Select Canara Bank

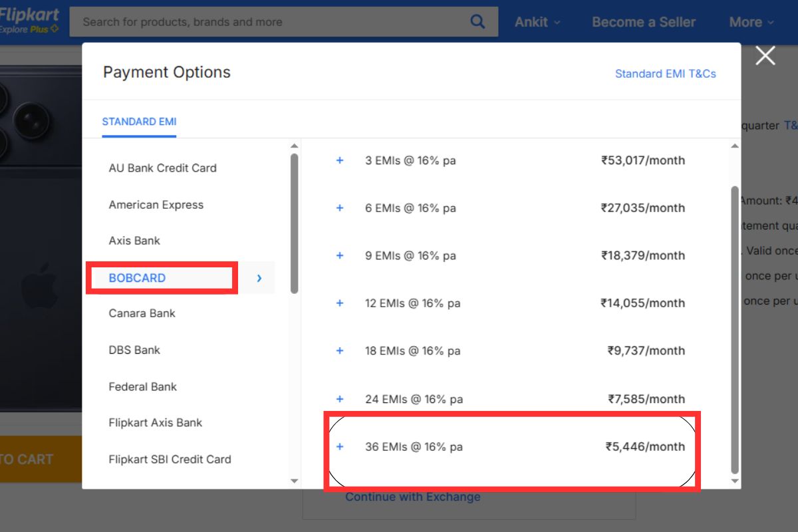point(142,313)
